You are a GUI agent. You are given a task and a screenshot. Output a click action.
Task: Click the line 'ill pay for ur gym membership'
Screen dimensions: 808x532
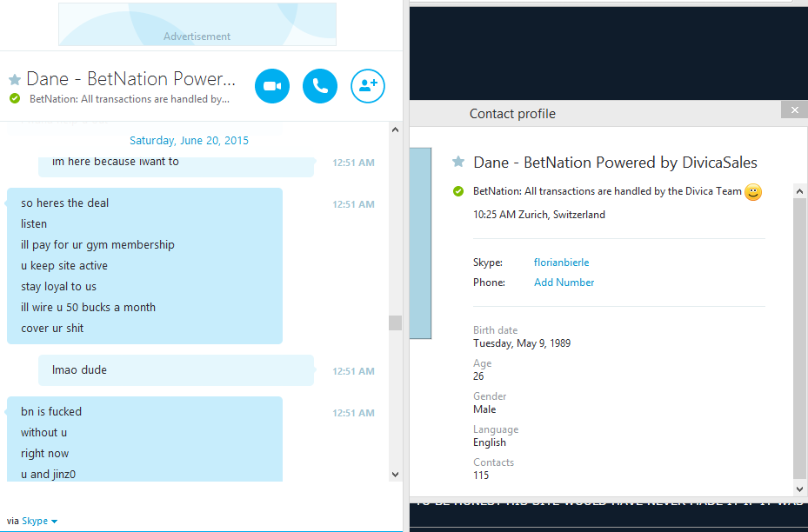point(98,244)
